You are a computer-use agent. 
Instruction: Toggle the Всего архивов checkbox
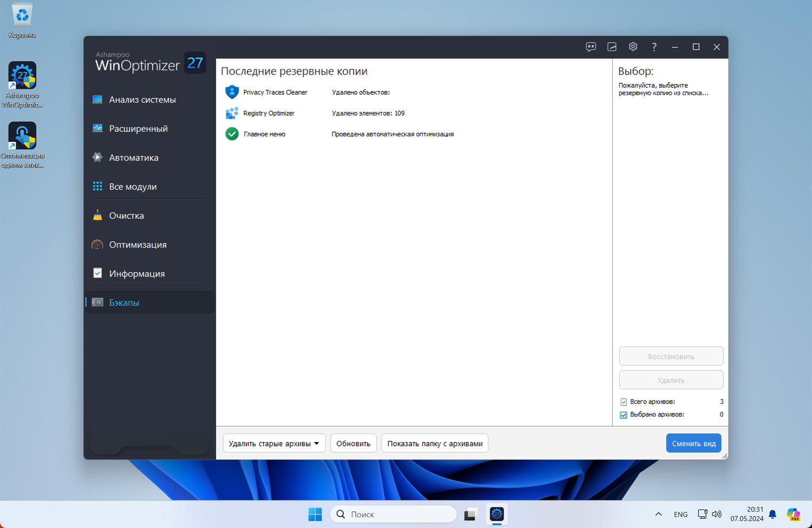coord(624,402)
